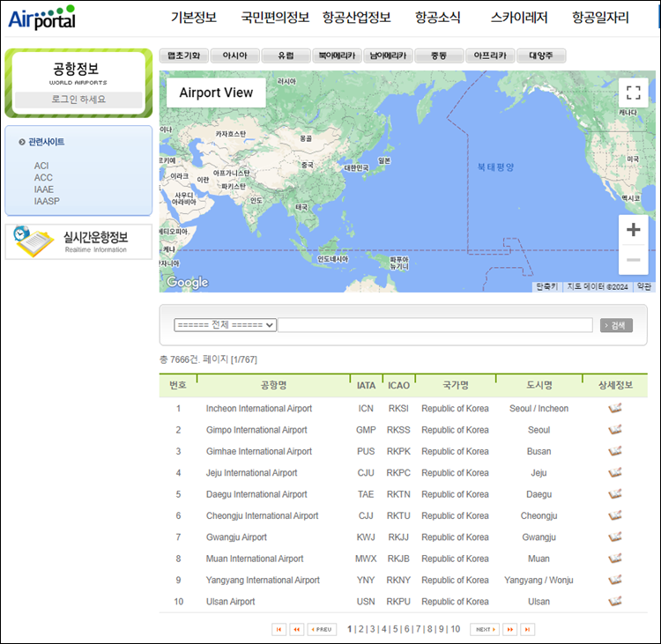Open the 약관 terms link on map
Viewport: 661px width, 644px height.
tap(643, 286)
